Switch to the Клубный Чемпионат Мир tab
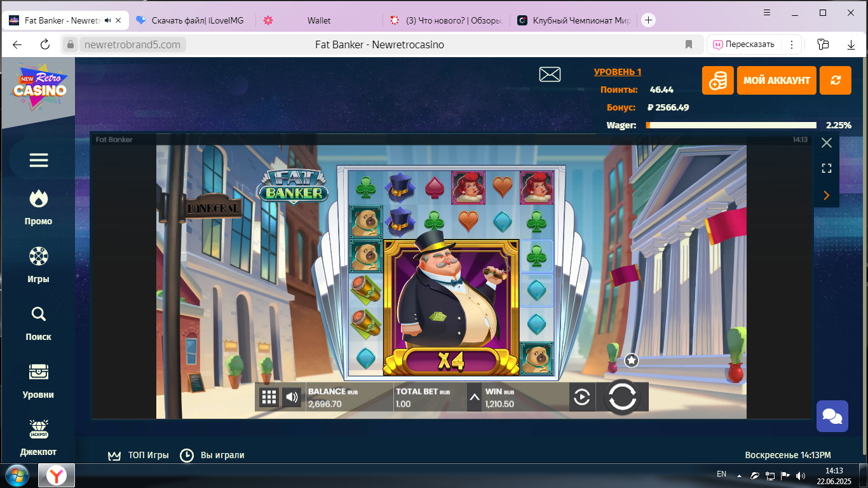Viewport: 868px width, 488px height. [573, 20]
